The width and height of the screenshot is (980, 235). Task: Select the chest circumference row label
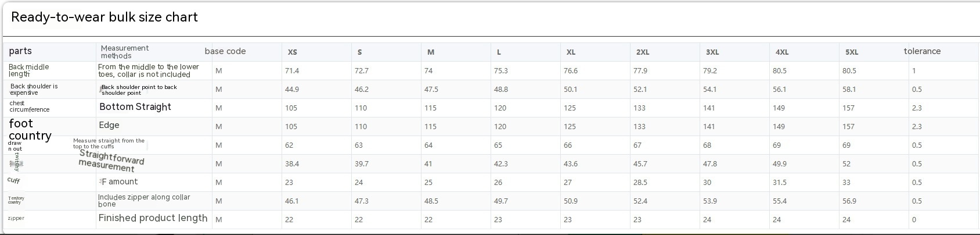pos(29,106)
